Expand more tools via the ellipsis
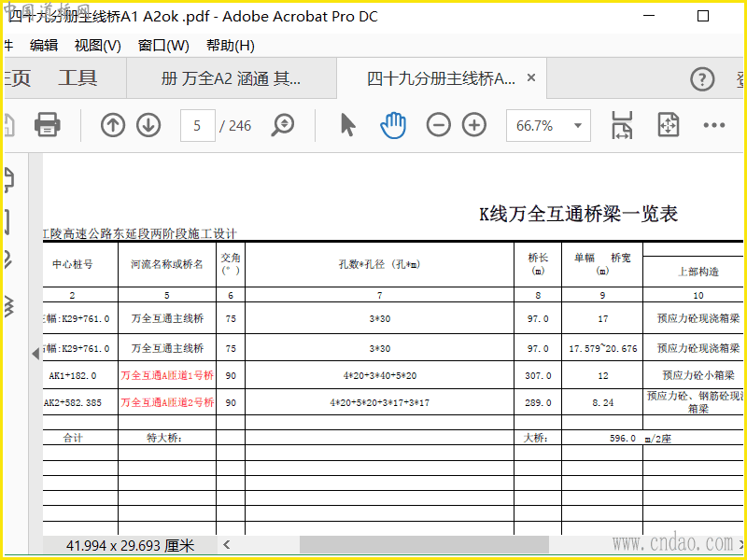Image resolution: width=747 pixels, height=560 pixels. (714, 125)
